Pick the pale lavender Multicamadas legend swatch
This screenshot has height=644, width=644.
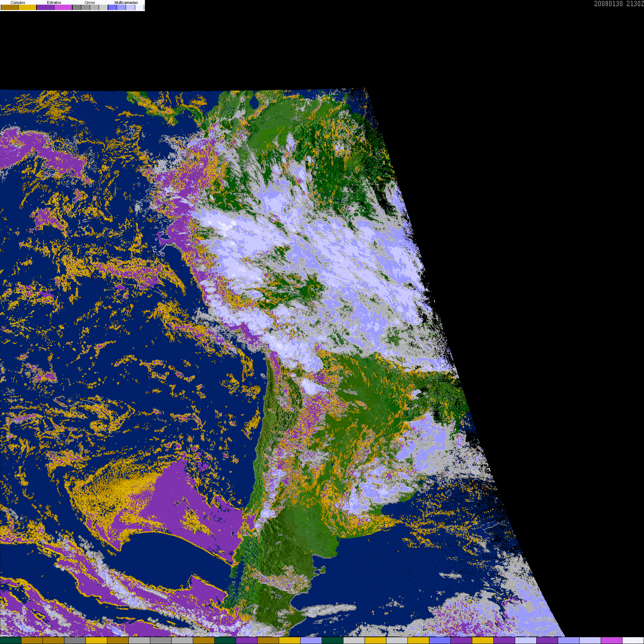pyautogui.click(x=130, y=8)
